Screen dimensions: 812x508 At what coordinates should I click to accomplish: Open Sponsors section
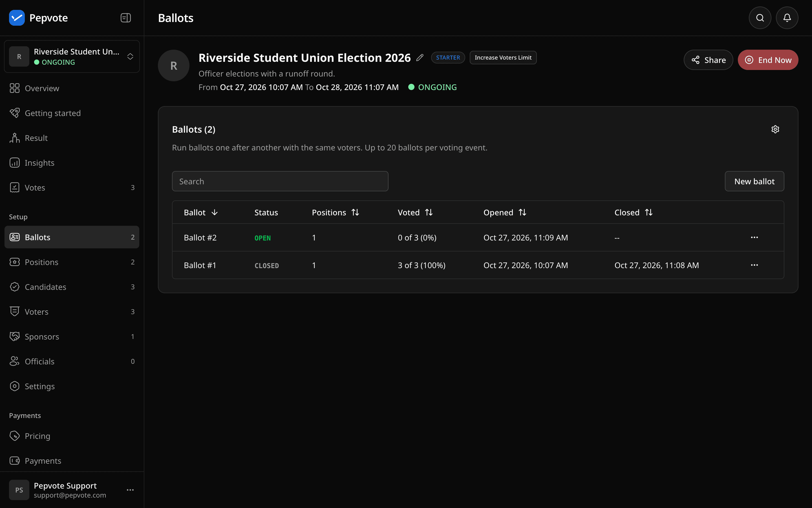point(72,337)
